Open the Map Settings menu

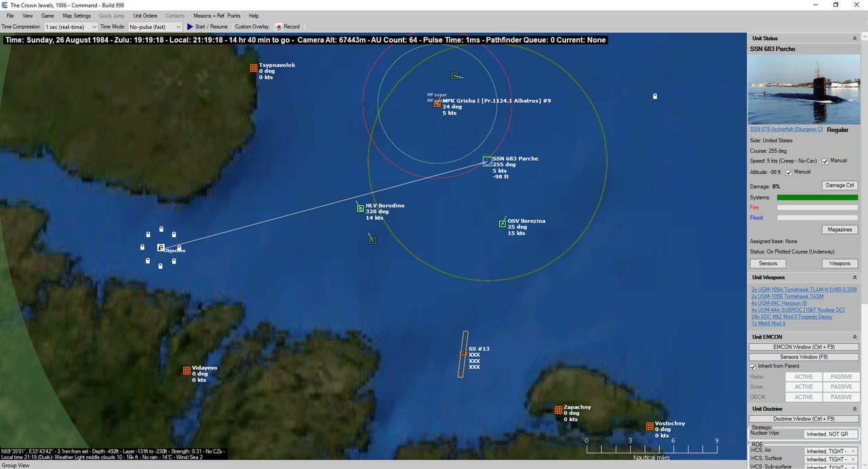click(76, 16)
